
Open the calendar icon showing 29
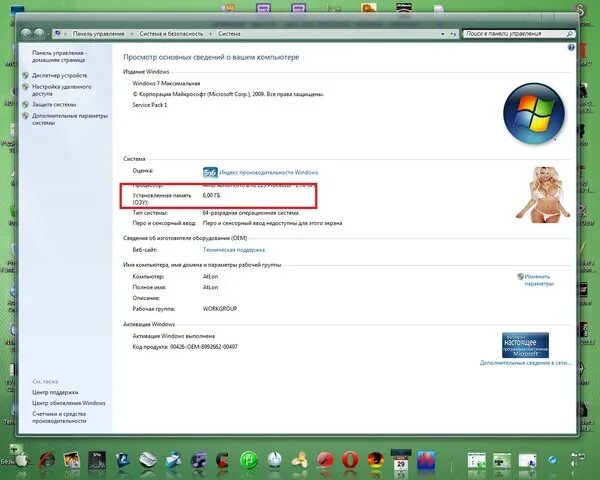coord(401,461)
